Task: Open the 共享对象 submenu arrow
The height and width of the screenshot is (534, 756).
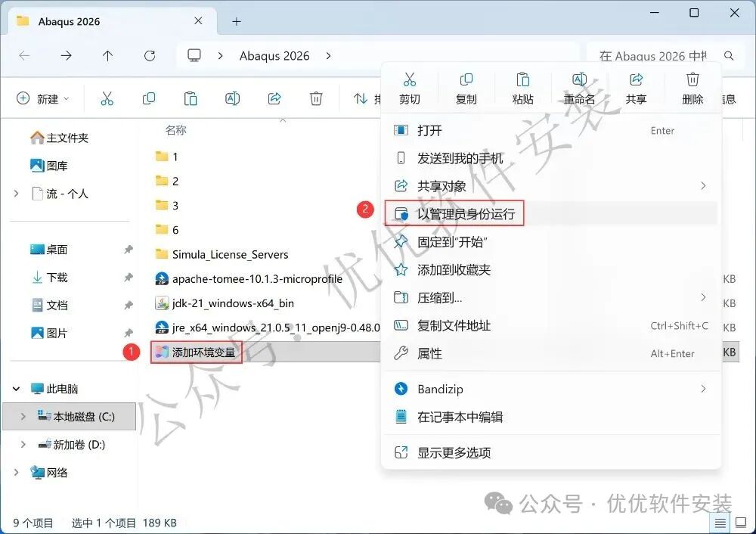Action: pos(703,186)
